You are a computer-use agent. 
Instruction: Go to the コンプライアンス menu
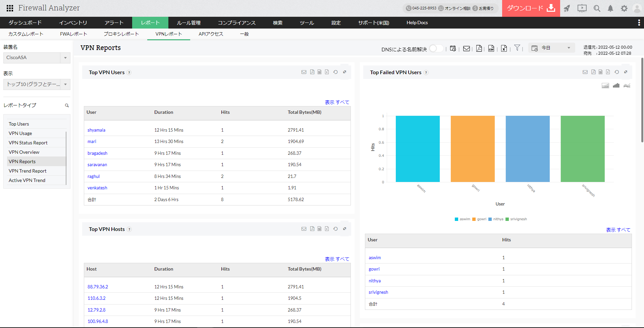point(236,23)
